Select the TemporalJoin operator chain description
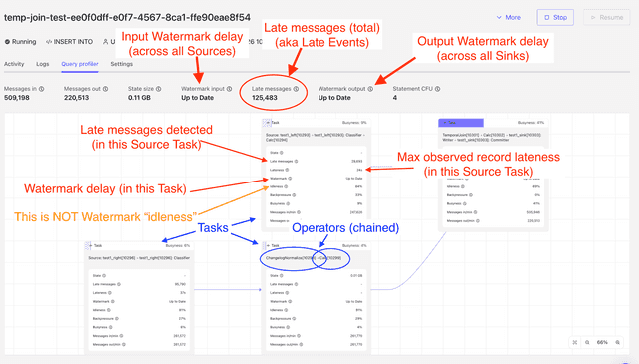 (491, 137)
